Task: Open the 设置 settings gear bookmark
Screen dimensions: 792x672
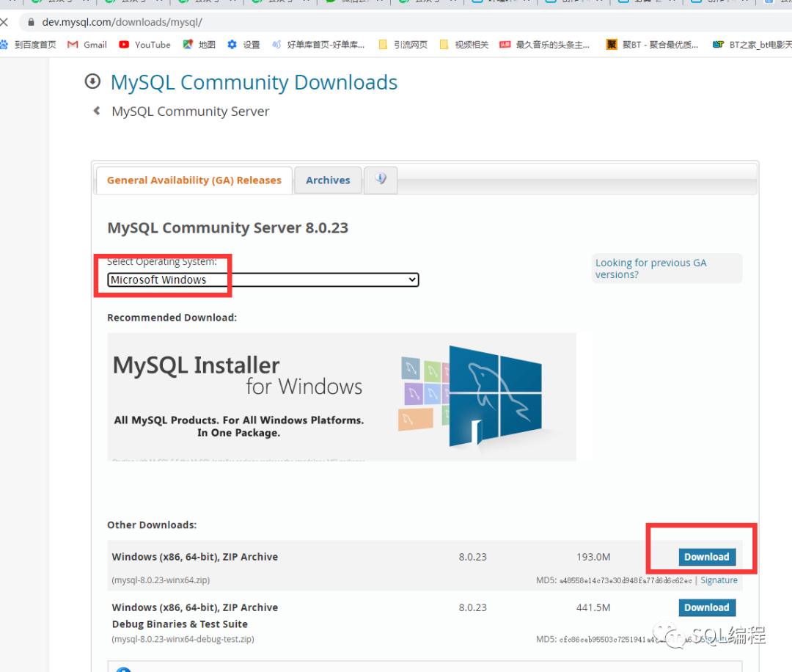Action: click(x=243, y=45)
